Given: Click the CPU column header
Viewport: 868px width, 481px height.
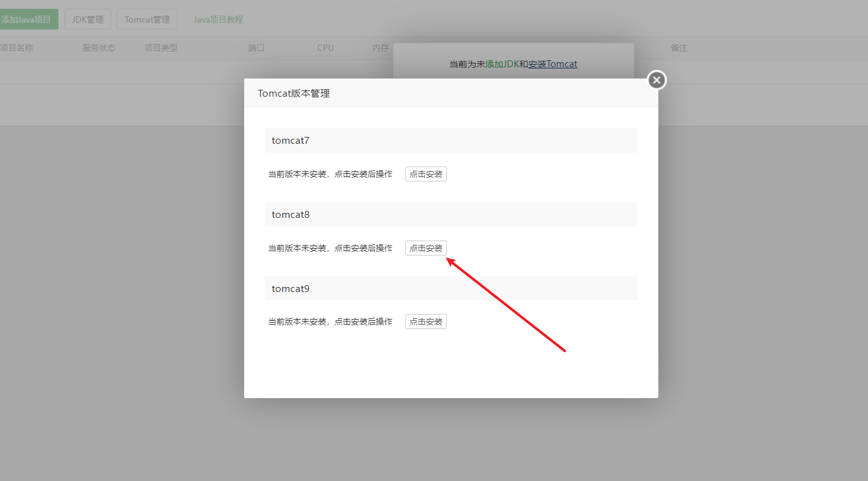Looking at the screenshot, I should click(325, 48).
